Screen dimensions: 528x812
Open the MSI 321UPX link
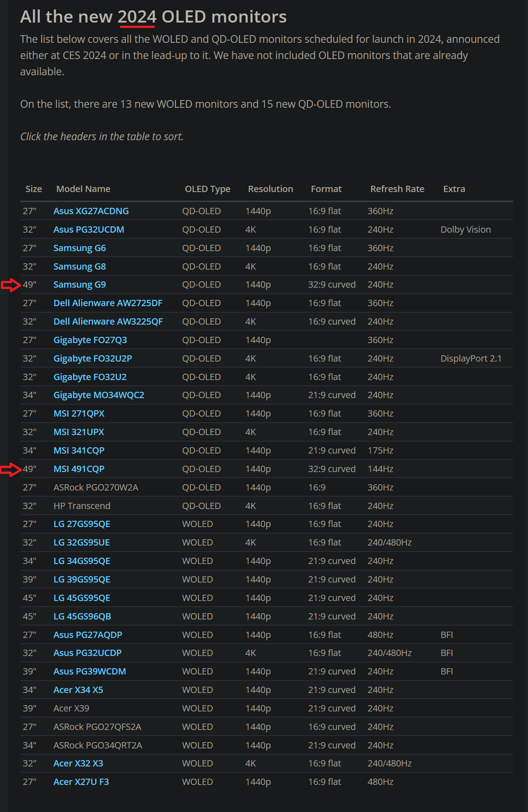[79, 432]
